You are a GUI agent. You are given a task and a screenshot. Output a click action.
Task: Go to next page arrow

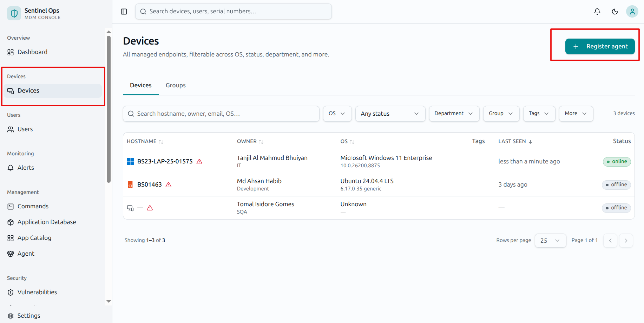(626, 241)
